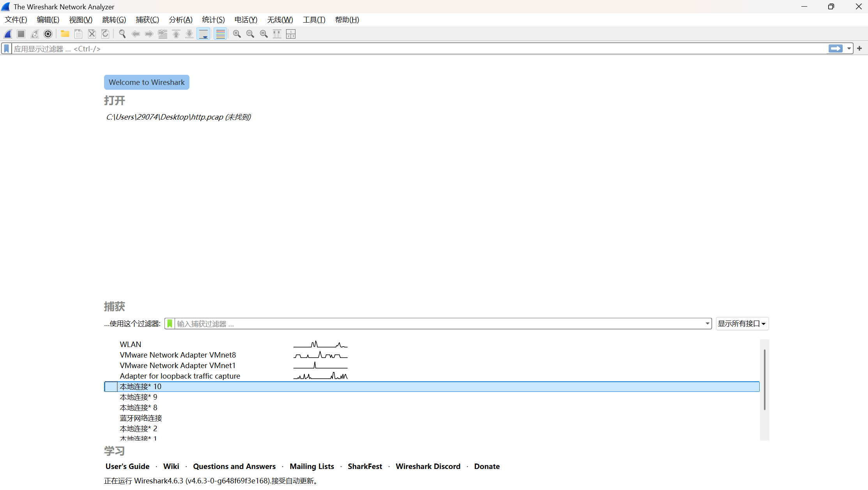868x490 pixels.
Task: Expand the 显示所有接口 dropdown
Action: click(742, 324)
